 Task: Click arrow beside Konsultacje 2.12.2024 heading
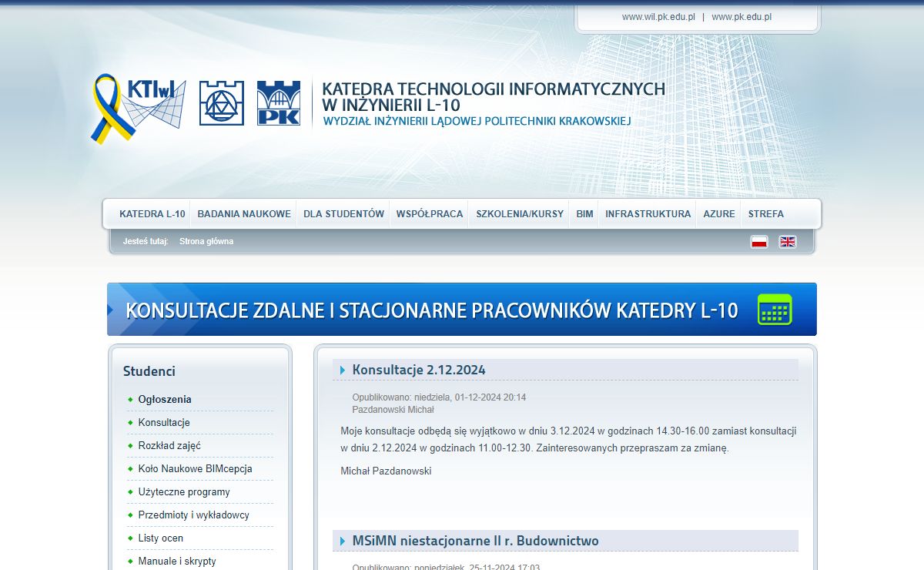pos(343,370)
